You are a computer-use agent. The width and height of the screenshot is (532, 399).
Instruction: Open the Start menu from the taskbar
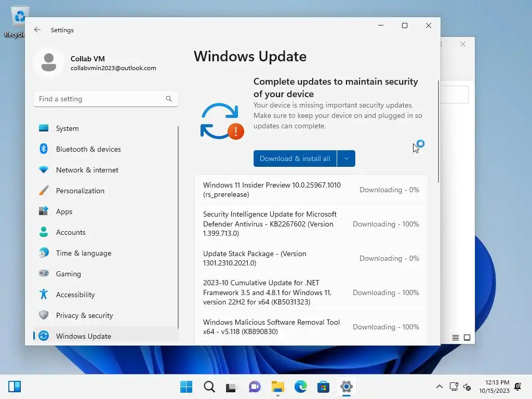tap(186, 387)
